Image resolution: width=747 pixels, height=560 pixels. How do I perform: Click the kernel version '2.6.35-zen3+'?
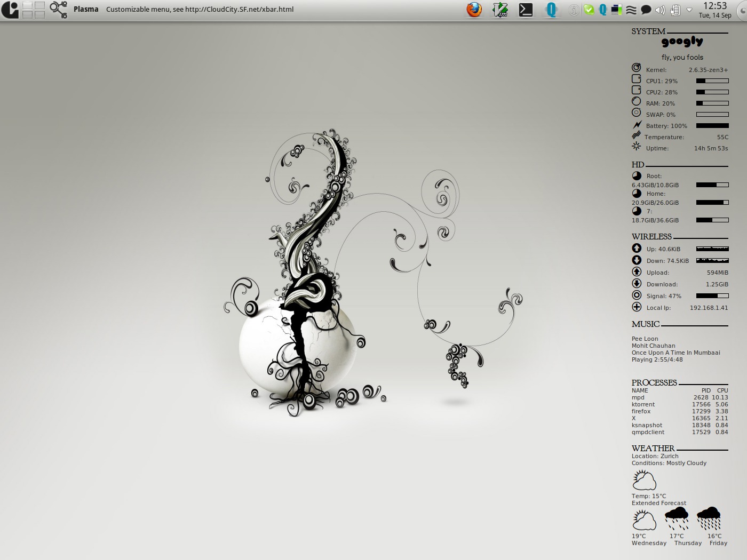tap(708, 70)
